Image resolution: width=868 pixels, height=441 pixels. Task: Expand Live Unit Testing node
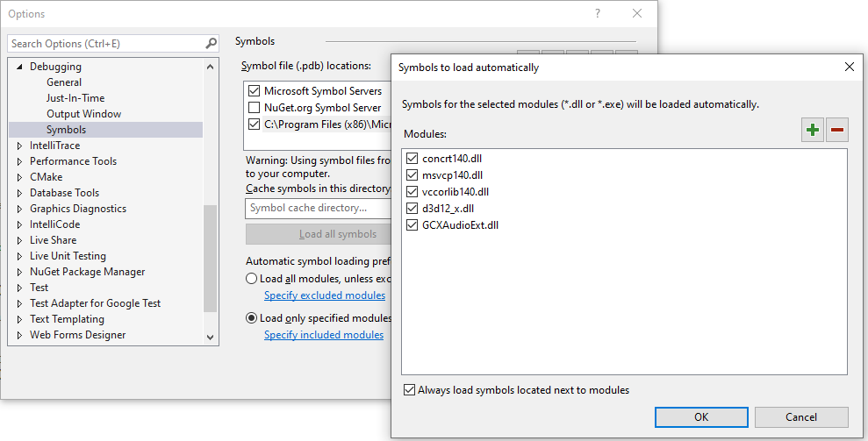tap(19, 256)
